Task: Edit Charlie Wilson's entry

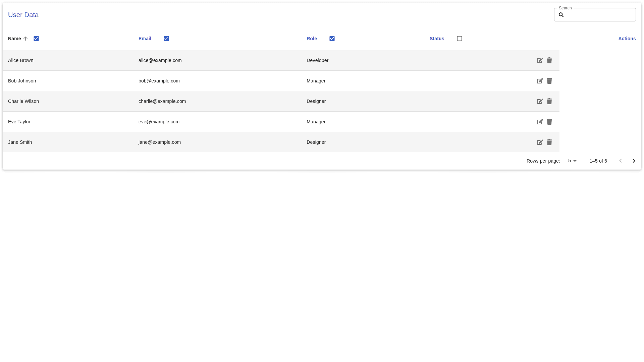Action: 540,101
